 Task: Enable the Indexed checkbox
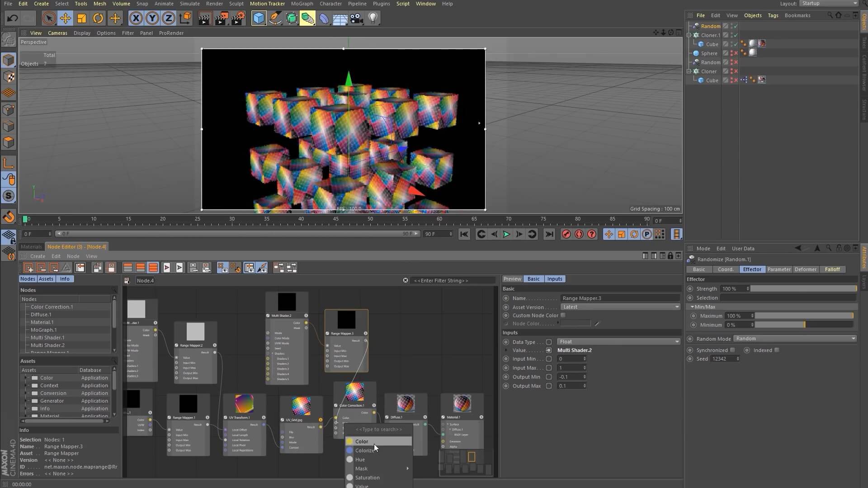[x=777, y=350]
